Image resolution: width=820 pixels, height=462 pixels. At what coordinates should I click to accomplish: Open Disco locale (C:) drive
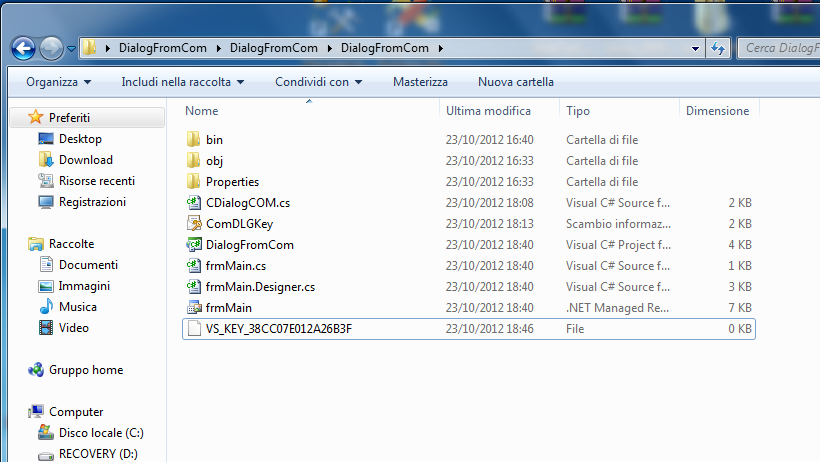tap(101, 433)
